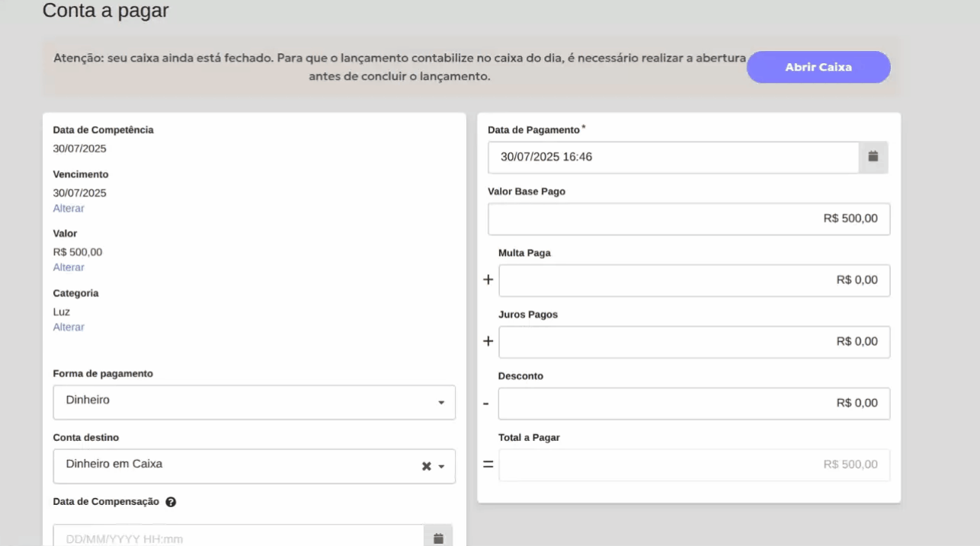980x546 pixels.
Task: Click the help icon beside Data de Compensação
Action: point(171,502)
